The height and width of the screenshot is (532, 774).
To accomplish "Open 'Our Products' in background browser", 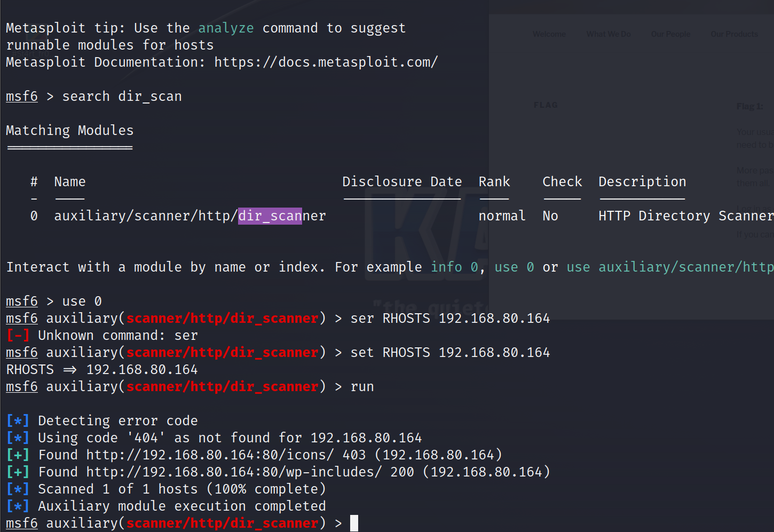I will (x=734, y=34).
